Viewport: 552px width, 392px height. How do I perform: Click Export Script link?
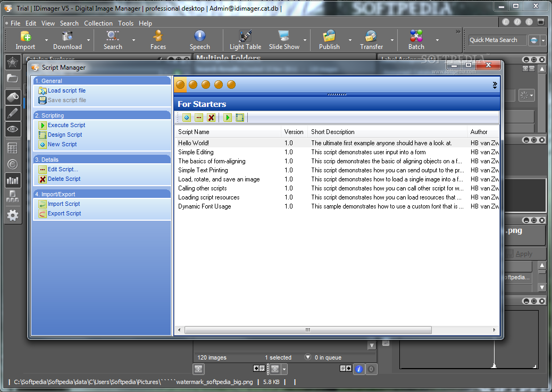(64, 213)
